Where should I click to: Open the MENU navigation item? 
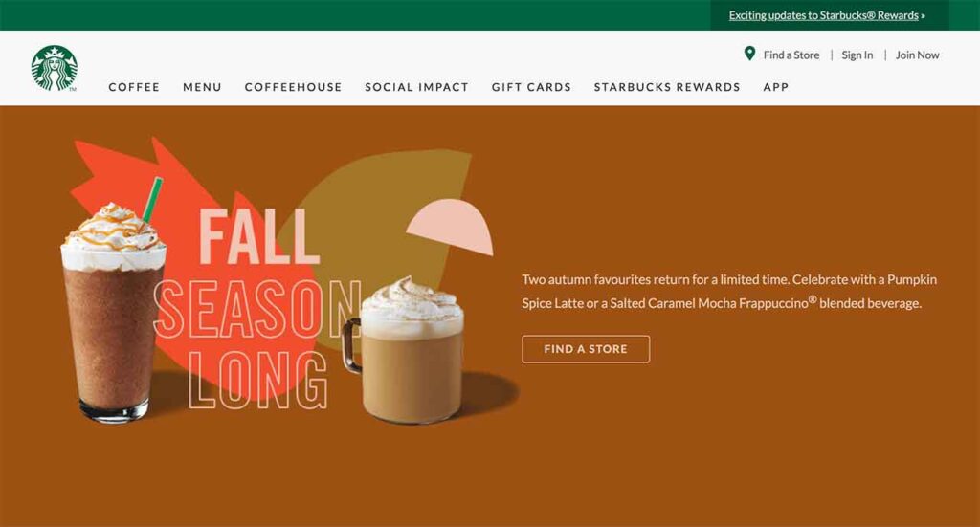tap(202, 87)
